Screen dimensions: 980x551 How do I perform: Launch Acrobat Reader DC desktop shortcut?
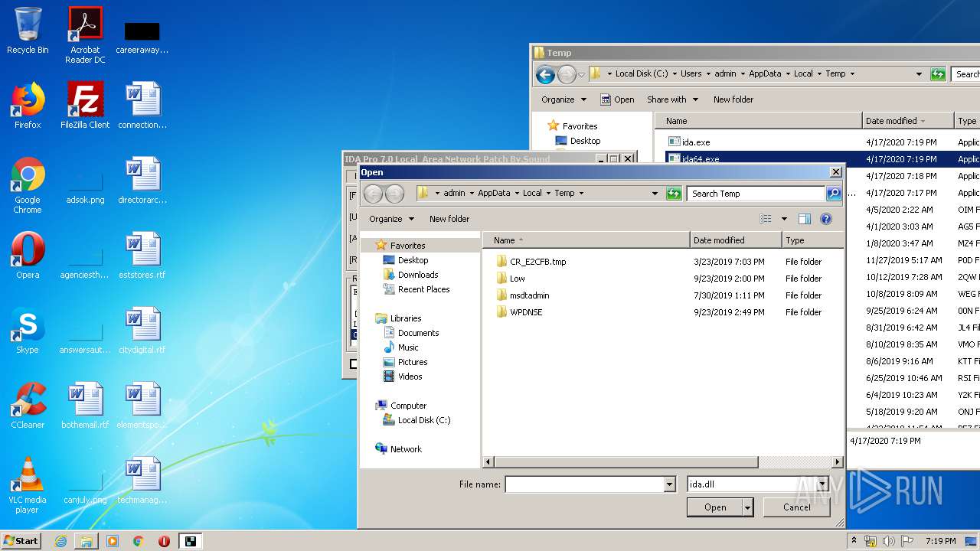coord(85,35)
